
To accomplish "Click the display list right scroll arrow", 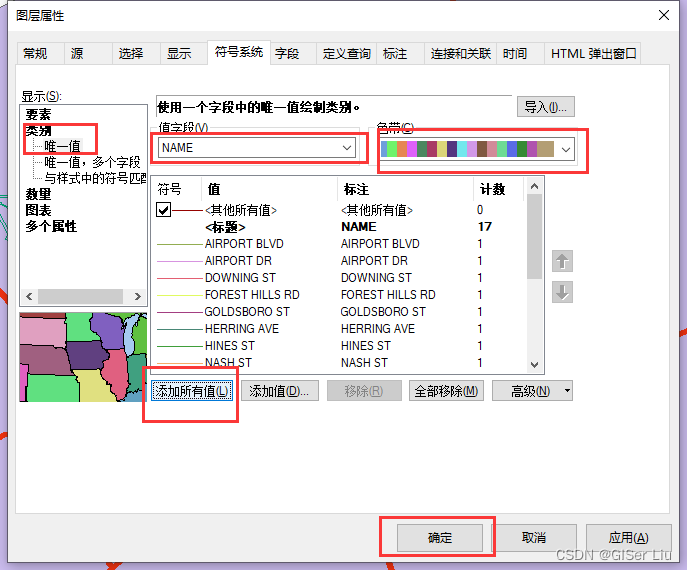I will click(138, 296).
